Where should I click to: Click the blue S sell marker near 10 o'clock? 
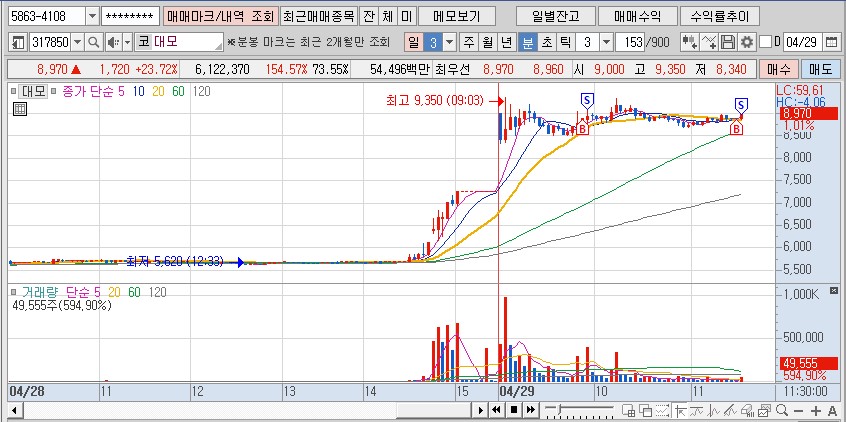[x=587, y=100]
